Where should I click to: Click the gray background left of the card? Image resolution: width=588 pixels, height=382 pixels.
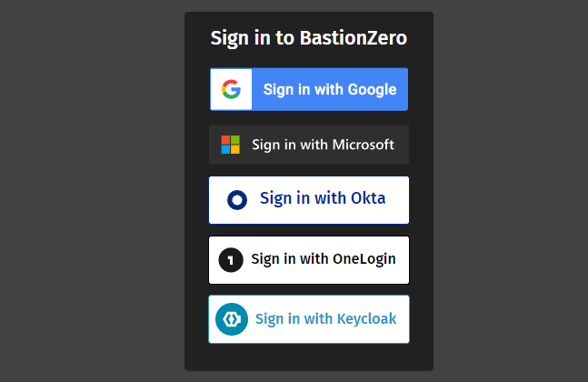91,191
